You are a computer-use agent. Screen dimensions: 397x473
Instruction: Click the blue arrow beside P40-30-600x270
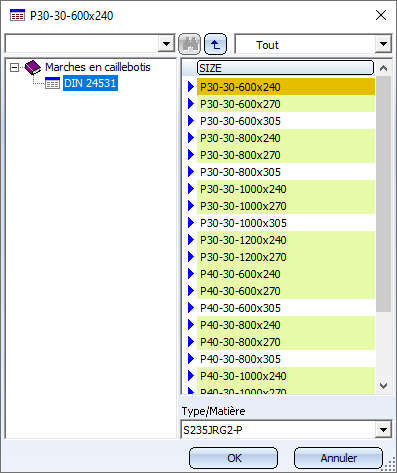pos(191,291)
